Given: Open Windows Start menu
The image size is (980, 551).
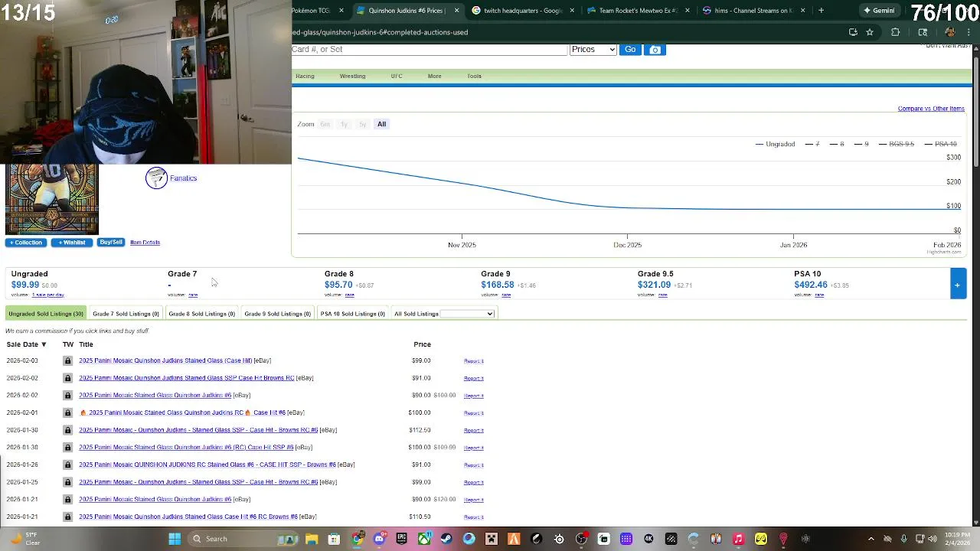Looking at the screenshot, I should (175, 539).
